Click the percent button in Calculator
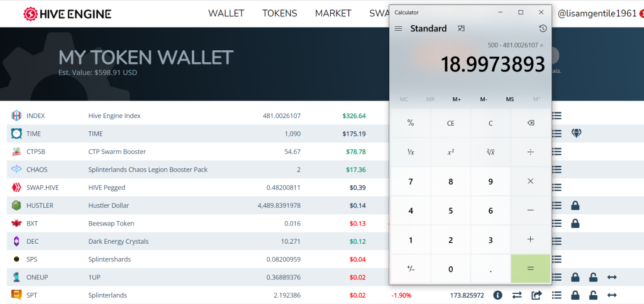The height and width of the screenshot is (304, 644). pos(410,122)
